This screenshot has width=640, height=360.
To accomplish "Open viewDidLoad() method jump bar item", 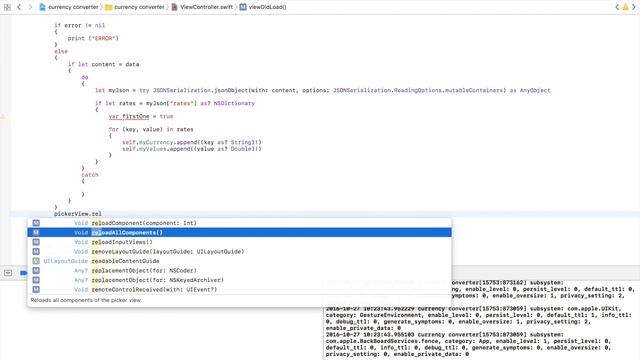I will pos(263,7).
